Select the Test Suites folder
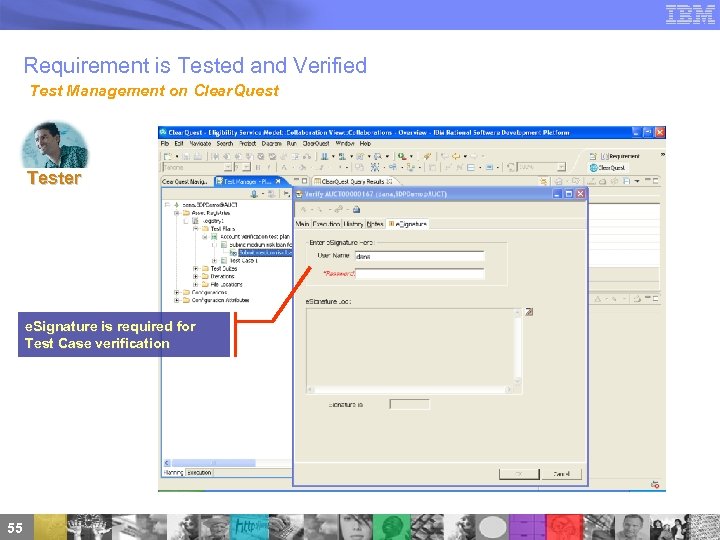This screenshot has height=540, width=720. pyautogui.click(x=224, y=269)
